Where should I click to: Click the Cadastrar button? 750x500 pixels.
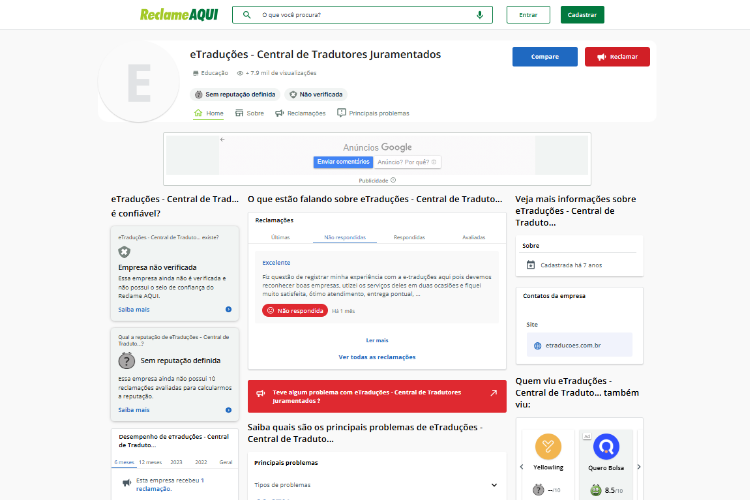click(x=582, y=15)
